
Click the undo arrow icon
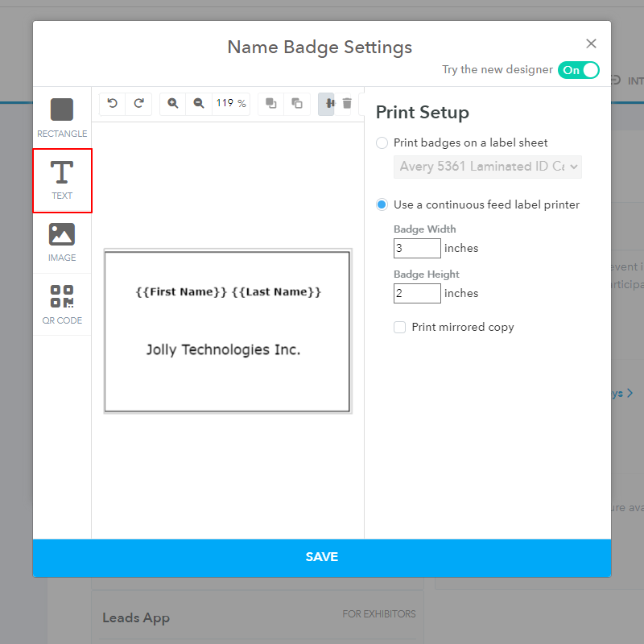113,103
